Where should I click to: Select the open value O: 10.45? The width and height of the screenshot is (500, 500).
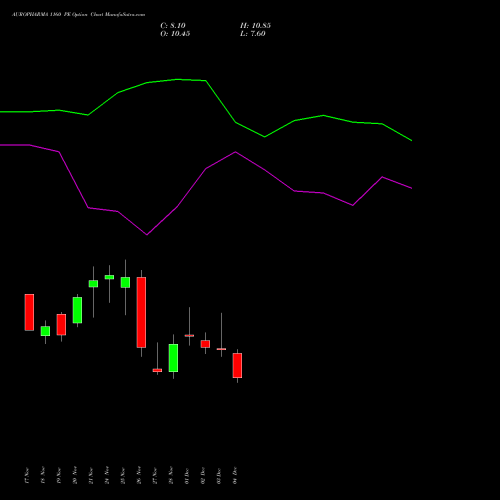(175, 34)
